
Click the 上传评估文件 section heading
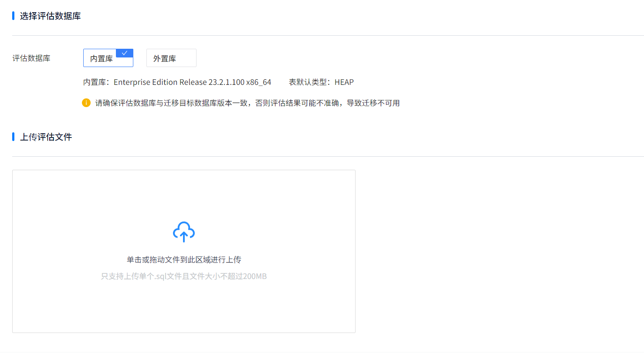[46, 137]
